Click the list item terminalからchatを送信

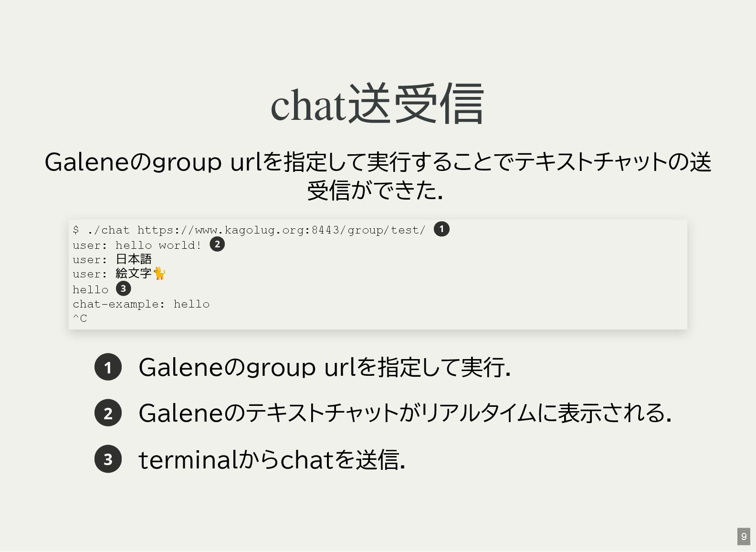tap(272, 459)
